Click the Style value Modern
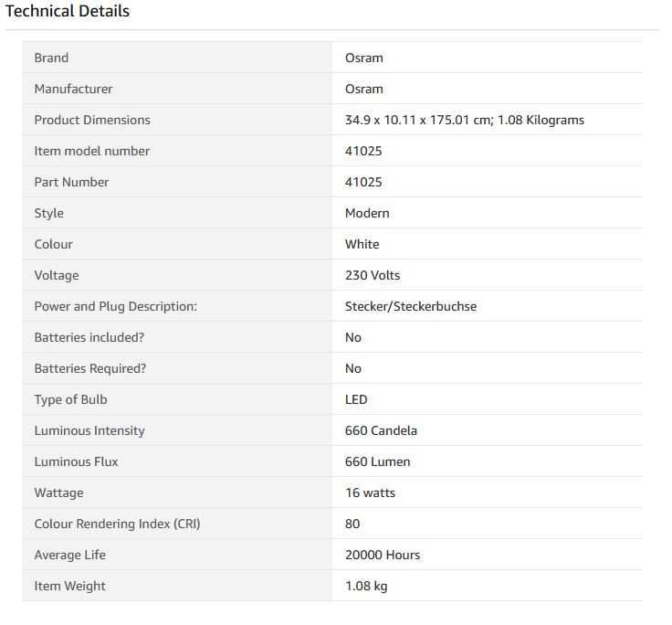This screenshot has width=672, height=625. coord(367,213)
